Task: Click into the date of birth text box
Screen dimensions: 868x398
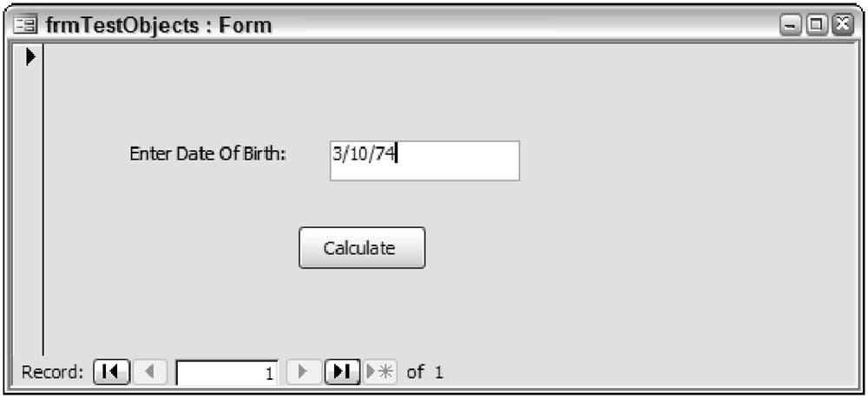Action: 424,160
